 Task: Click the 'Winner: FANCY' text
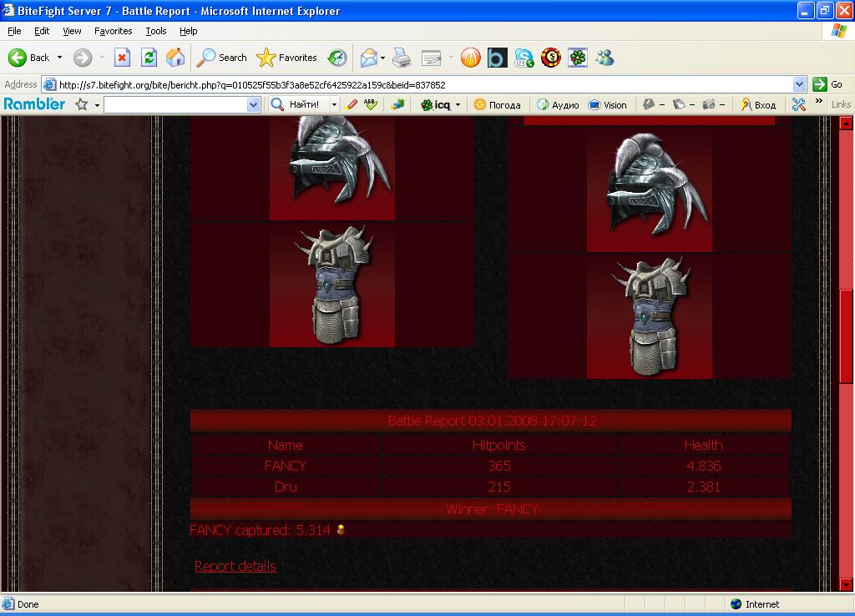[492, 509]
